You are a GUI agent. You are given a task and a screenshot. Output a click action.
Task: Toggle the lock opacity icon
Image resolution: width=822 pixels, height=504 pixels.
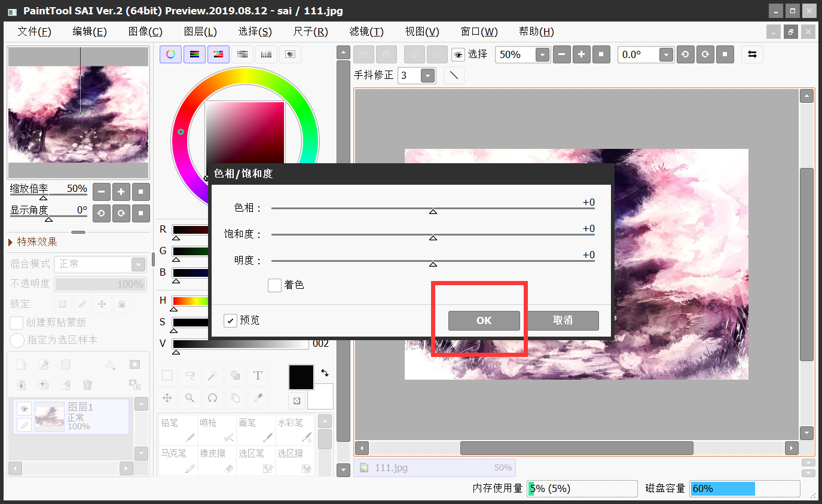pyautogui.click(x=62, y=304)
